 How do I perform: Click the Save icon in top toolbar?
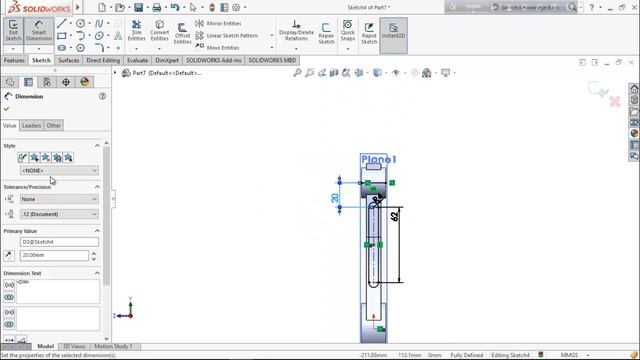(x=139, y=7)
